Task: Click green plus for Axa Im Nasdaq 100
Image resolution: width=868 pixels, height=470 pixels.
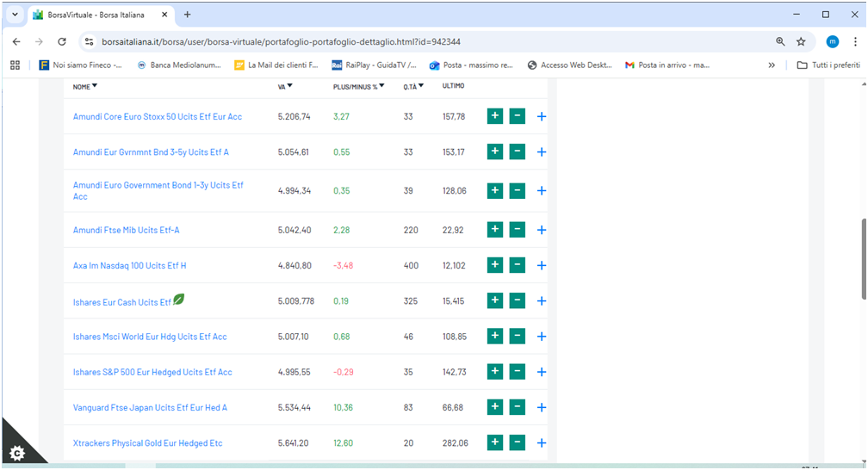Action: [495, 265]
